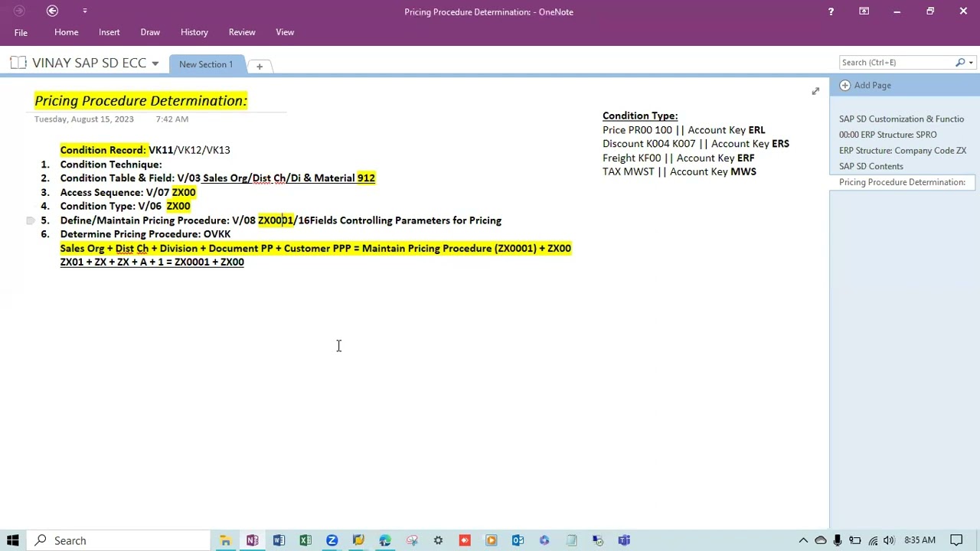The width and height of the screenshot is (980, 551).
Task: Open page SAP SD Customization & Functio
Action: click(x=902, y=119)
